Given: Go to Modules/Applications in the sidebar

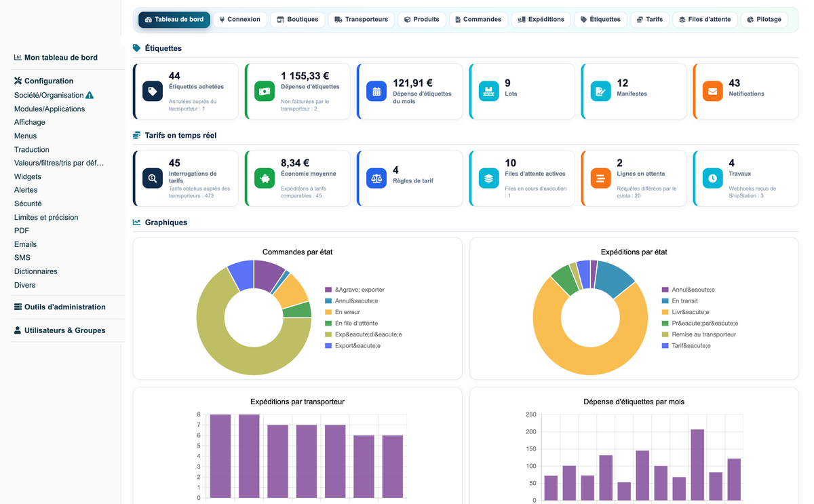Looking at the screenshot, I should tap(50, 109).
